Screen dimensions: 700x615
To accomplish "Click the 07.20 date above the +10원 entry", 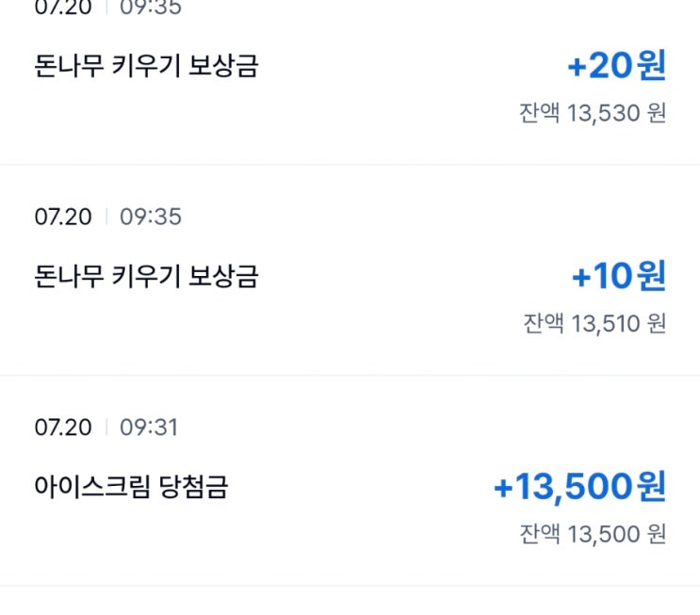I will click(63, 217).
